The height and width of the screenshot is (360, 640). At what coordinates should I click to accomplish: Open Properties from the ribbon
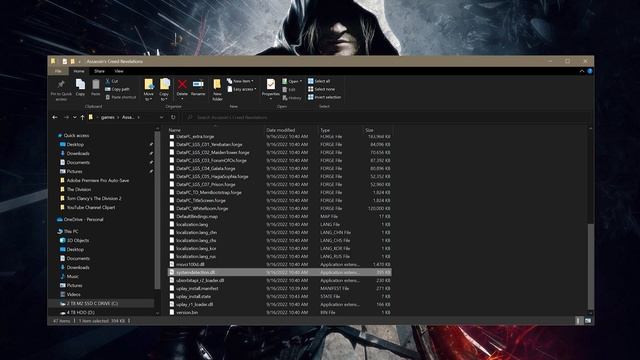[270, 88]
